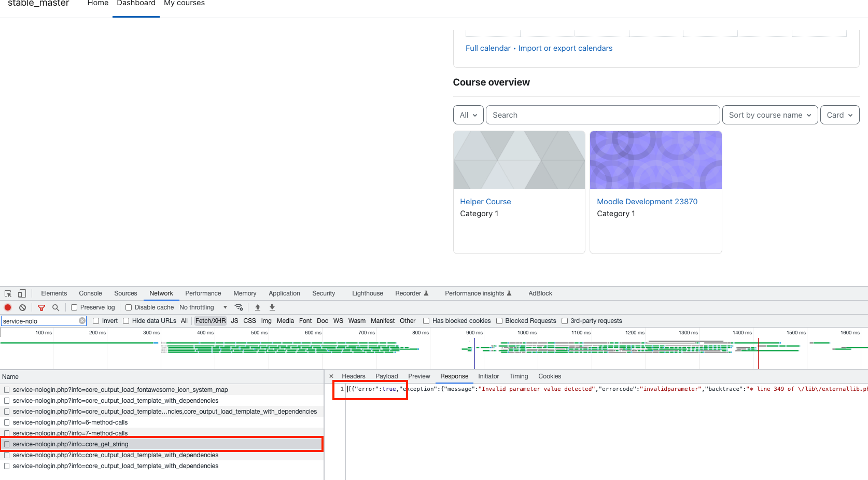Open the Full calendar link
The height and width of the screenshot is (480, 868).
488,48
